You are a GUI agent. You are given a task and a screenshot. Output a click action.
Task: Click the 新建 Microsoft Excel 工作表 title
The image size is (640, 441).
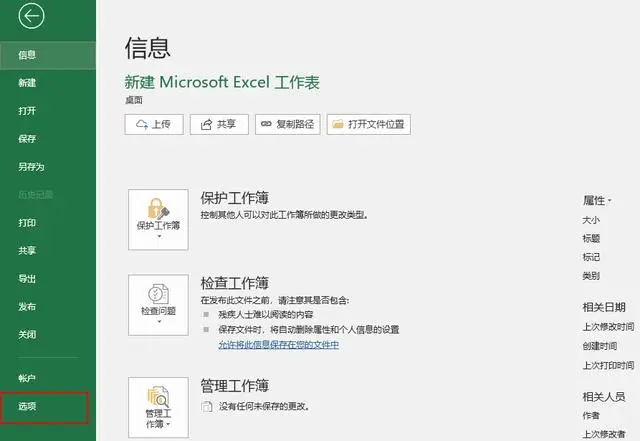click(x=222, y=82)
